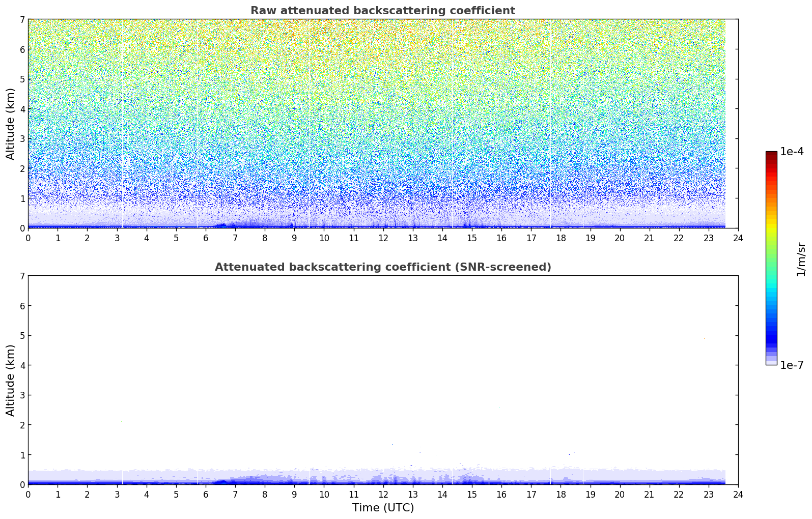Screen dimensions: 812x519
Task: Click the bottom plot's "Altitude (km)" label
Action: [x=10, y=380]
